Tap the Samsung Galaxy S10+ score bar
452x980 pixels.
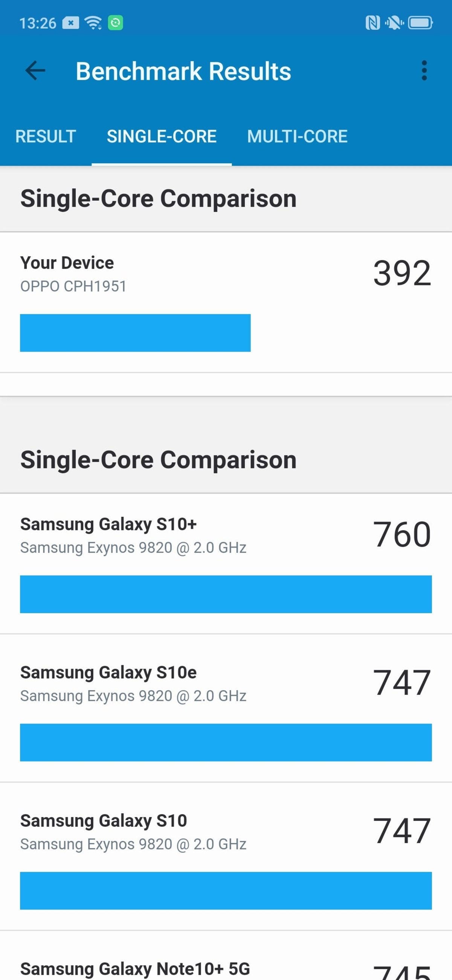pos(226,594)
